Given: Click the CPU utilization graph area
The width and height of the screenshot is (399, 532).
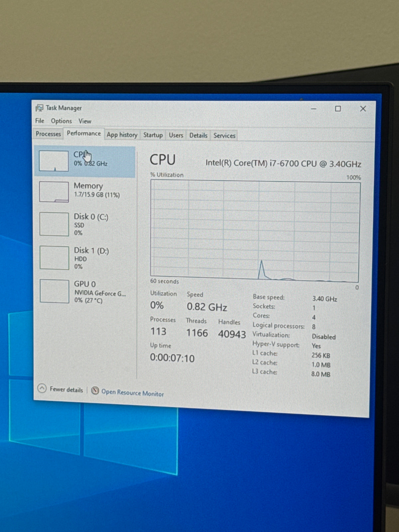Looking at the screenshot, I should pos(255,231).
